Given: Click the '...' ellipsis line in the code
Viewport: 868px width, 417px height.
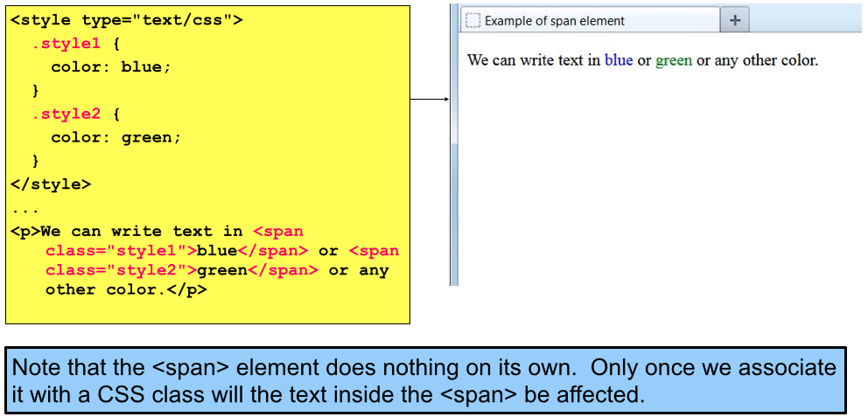Looking at the screenshot, I should (x=24, y=210).
